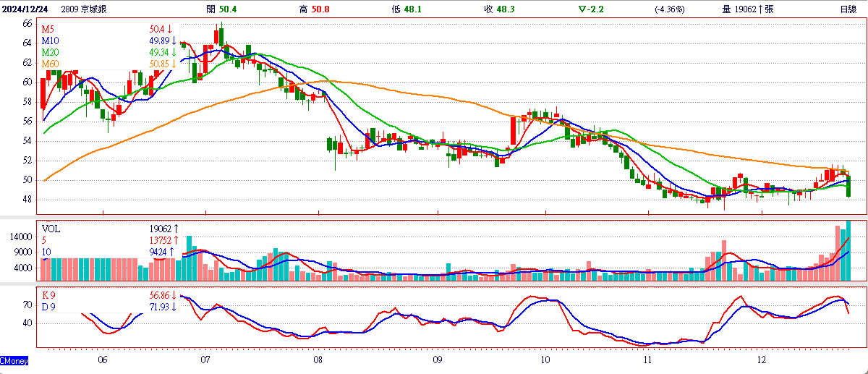
Task: Click the price-change down triangle in header
Action: pos(582,9)
